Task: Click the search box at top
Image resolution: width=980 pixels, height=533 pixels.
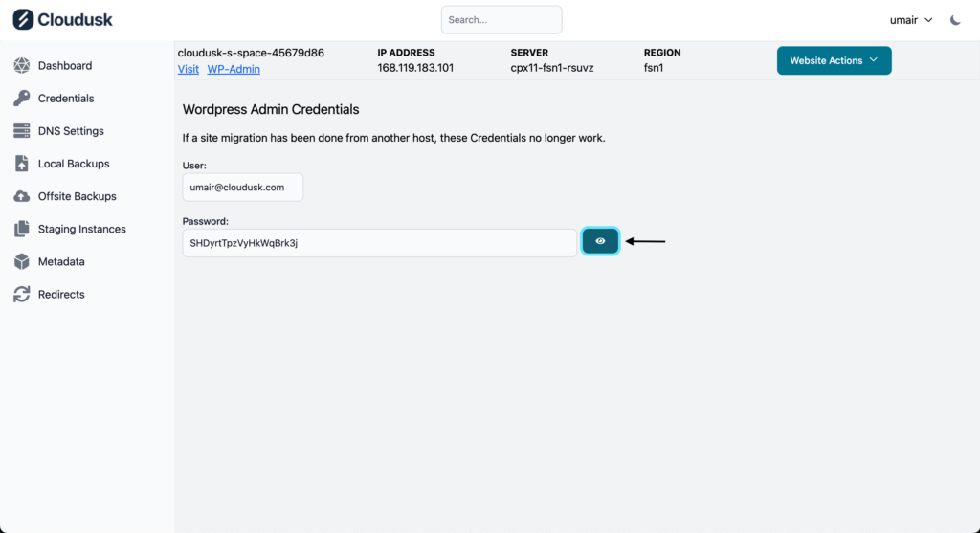Action: point(501,20)
